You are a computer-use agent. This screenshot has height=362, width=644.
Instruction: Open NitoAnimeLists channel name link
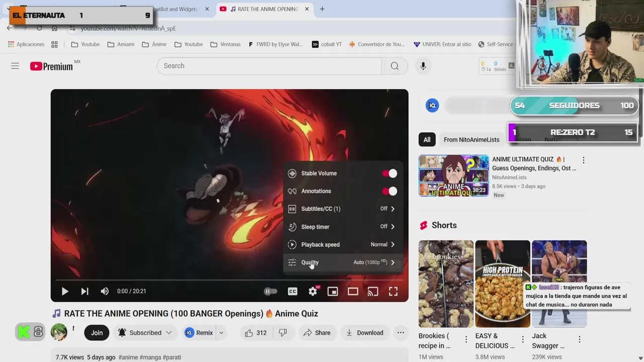(509, 177)
